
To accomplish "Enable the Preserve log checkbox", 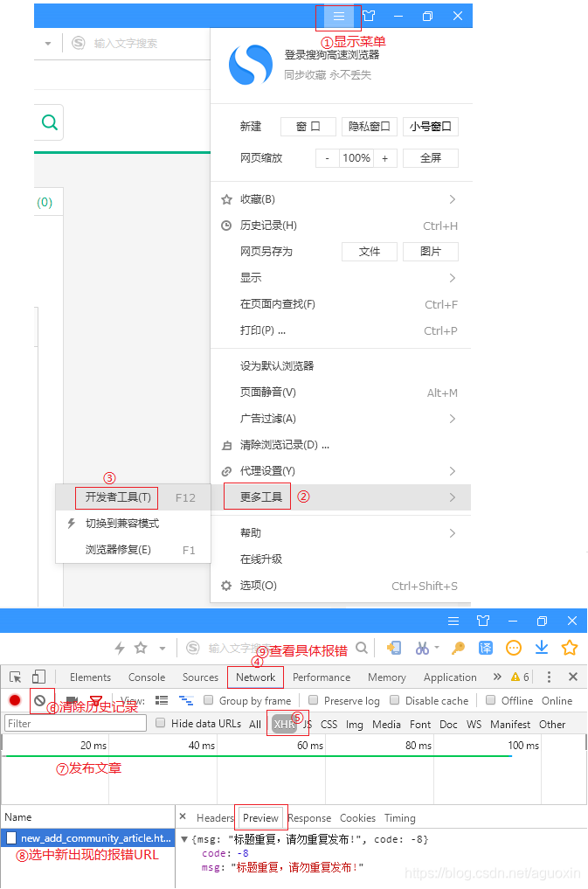I will pos(314,700).
